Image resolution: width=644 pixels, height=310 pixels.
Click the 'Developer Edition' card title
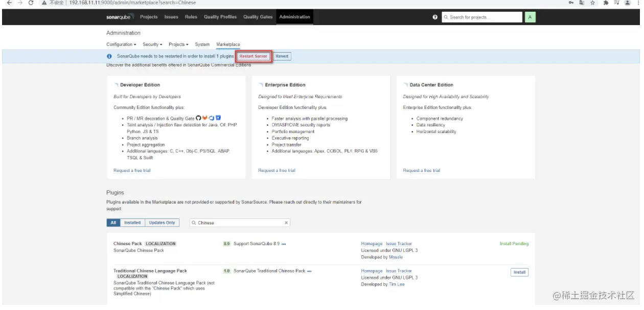click(x=140, y=85)
